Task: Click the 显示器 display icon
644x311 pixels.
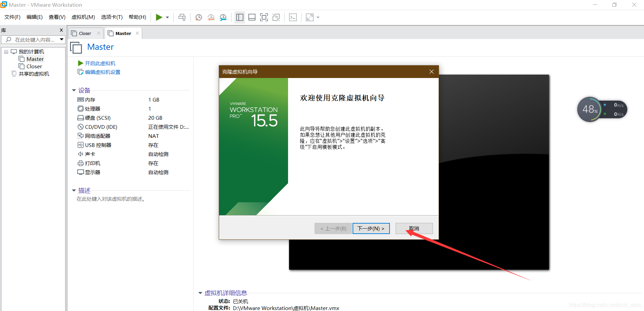Action: click(x=81, y=172)
